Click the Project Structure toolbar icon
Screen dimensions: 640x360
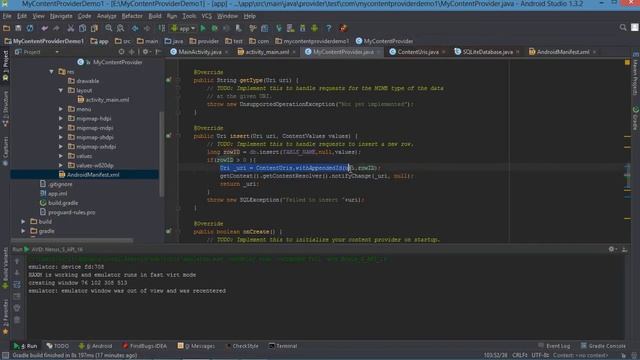[264, 28]
